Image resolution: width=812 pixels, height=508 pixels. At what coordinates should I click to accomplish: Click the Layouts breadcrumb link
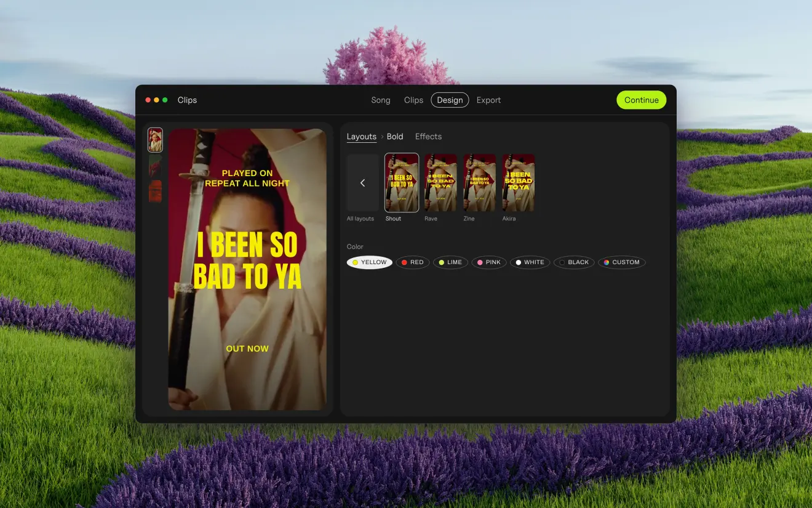tap(362, 137)
